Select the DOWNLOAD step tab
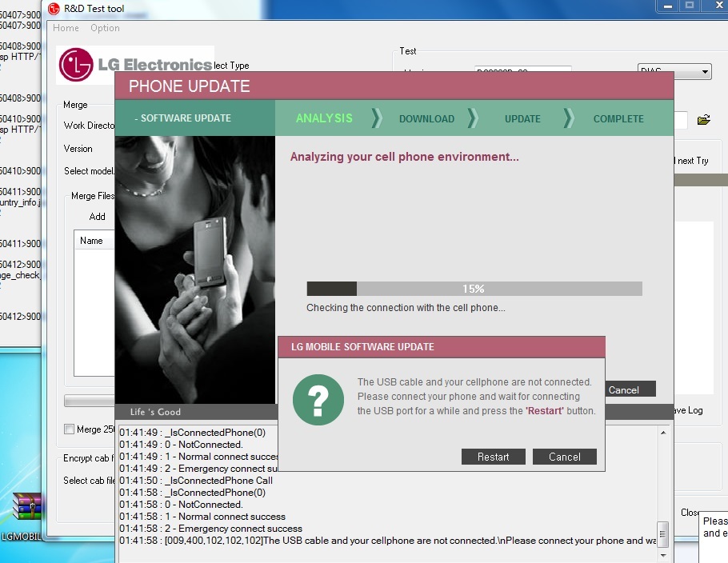This screenshot has height=563, width=728. pyautogui.click(x=426, y=119)
